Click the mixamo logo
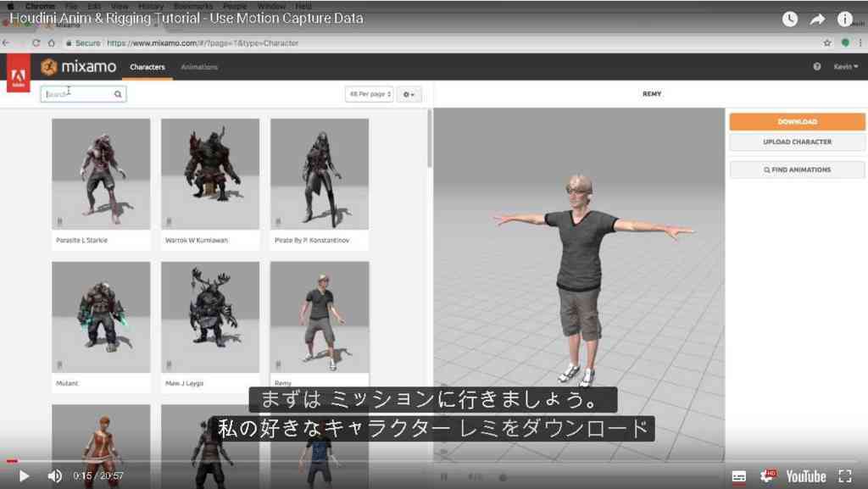868x489 pixels. coord(79,67)
